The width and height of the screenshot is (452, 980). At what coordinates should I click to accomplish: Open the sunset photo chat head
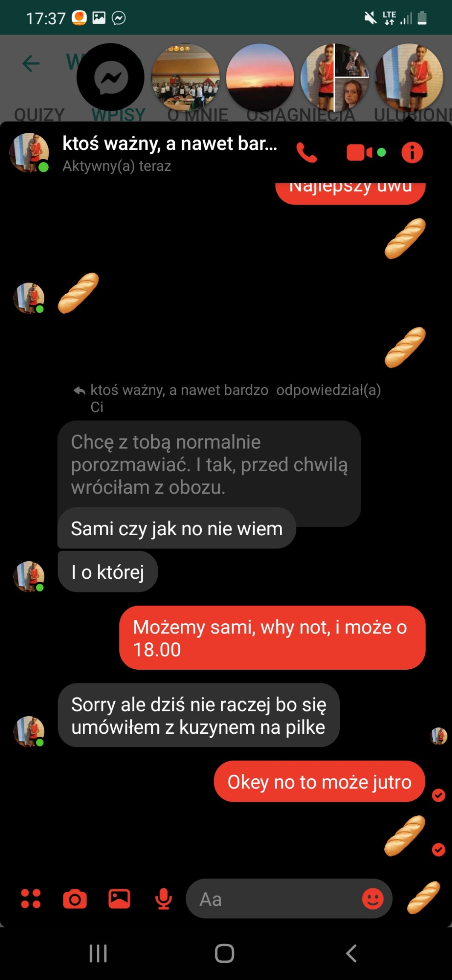260,77
